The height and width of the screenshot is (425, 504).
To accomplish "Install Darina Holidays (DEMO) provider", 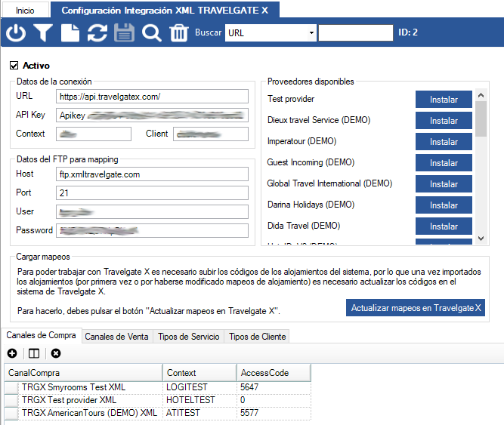I will pos(444,205).
